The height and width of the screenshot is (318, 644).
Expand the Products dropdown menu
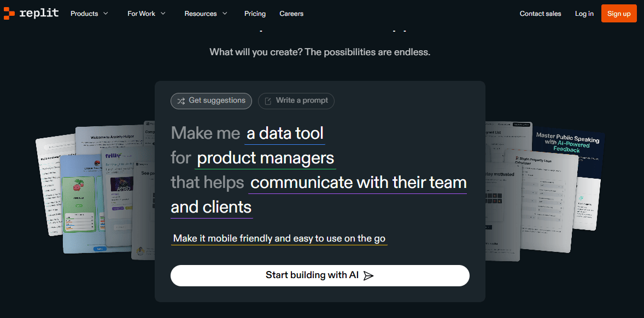(89, 14)
